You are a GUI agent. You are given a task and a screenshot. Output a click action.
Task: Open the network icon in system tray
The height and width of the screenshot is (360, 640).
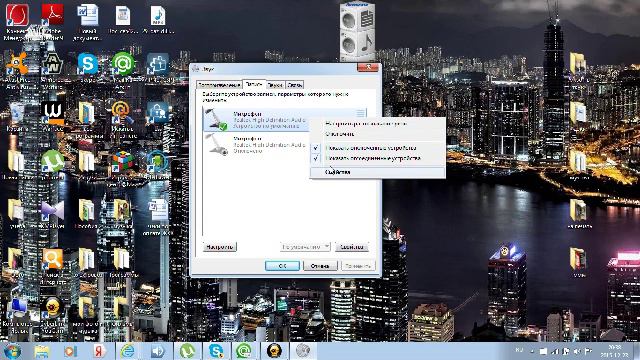[x=555, y=351]
